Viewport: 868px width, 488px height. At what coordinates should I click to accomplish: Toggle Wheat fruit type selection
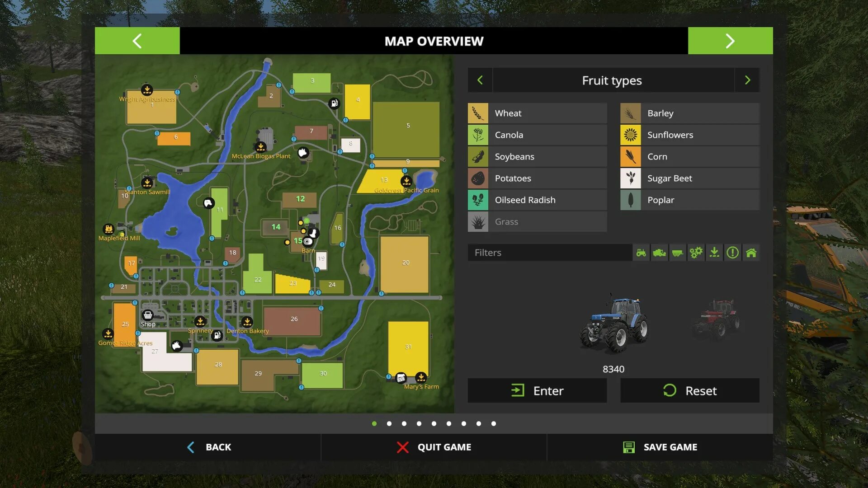tap(537, 113)
